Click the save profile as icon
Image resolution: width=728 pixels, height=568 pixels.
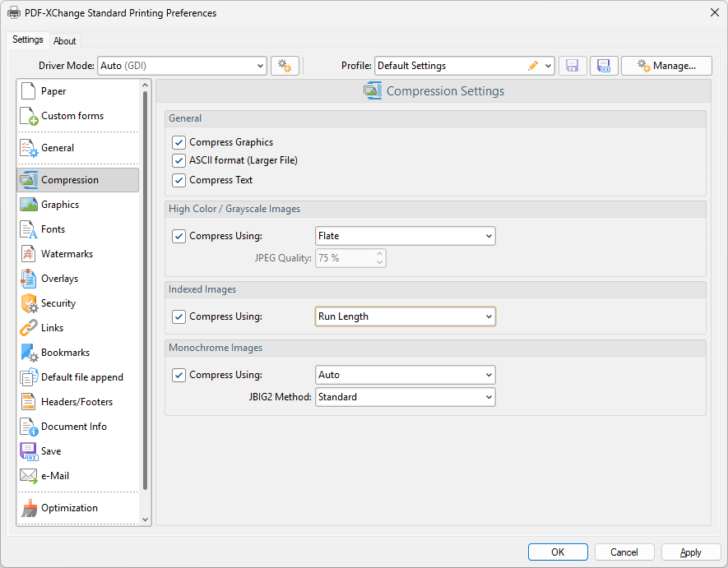[604, 66]
